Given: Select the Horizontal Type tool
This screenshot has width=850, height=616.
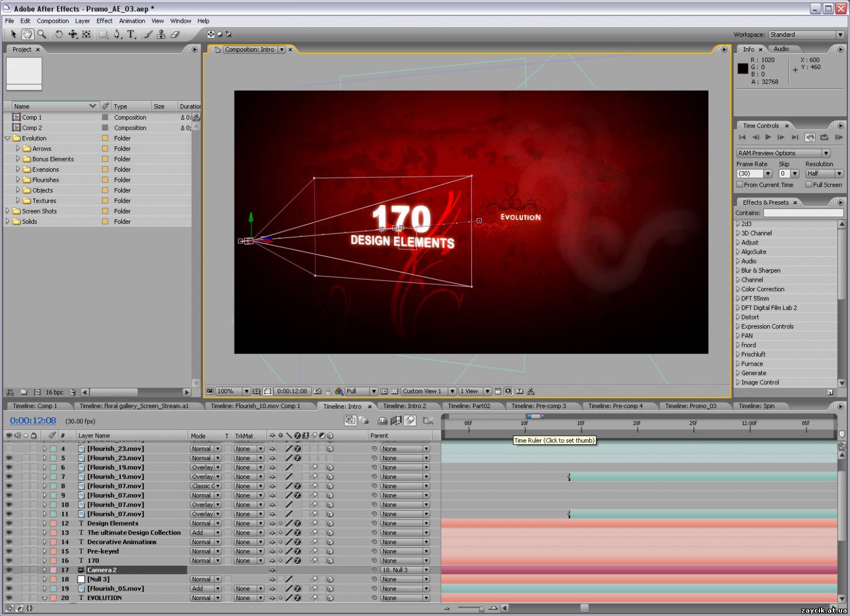Looking at the screenshot, I should click(131, 35).
